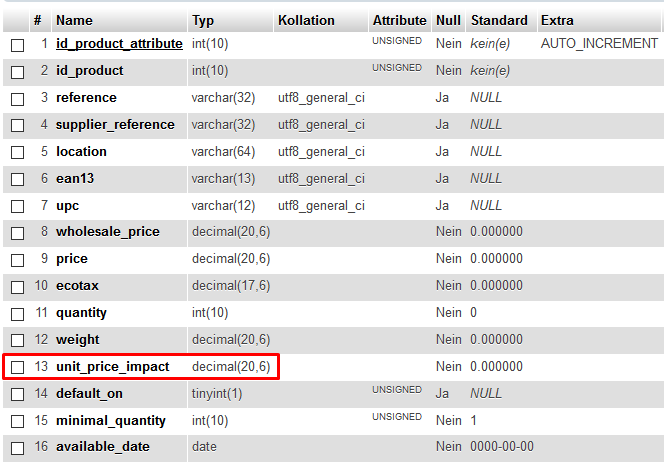Click default value 1 of minimal_quantity
Image resolution: width=664 pixels, height=464 pixels.
pyautogui.click(x=473, y=420)
